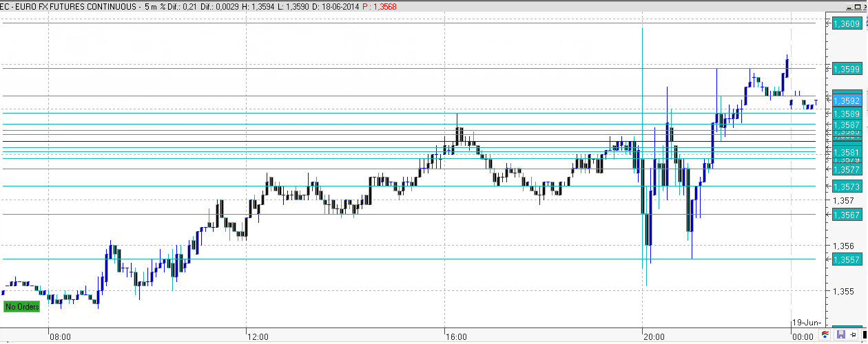
Task: Click the 19-Jun- date label
Action: click(805, 323)
